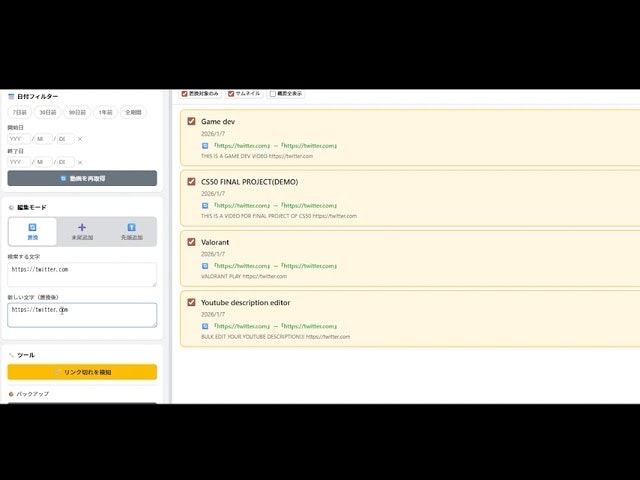Image resolution: width=640 pixels, height=480 pixels.
Task: Switch to the 先頭追加 edit mode tab
Action: (131, 232)
